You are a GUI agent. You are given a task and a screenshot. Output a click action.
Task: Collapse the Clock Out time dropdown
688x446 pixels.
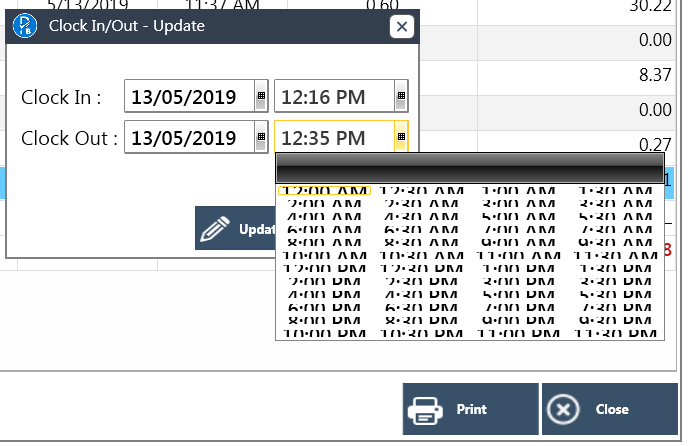point(401,137)
